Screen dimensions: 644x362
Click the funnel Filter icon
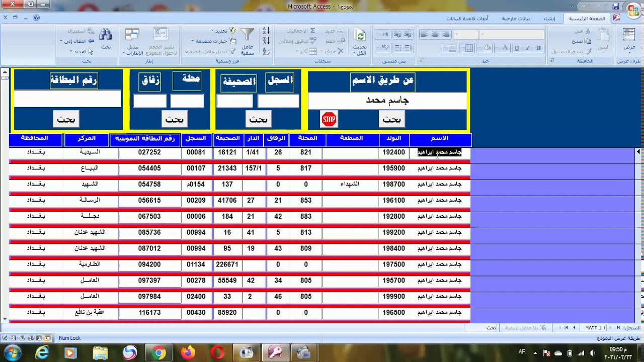click(247, 35)
